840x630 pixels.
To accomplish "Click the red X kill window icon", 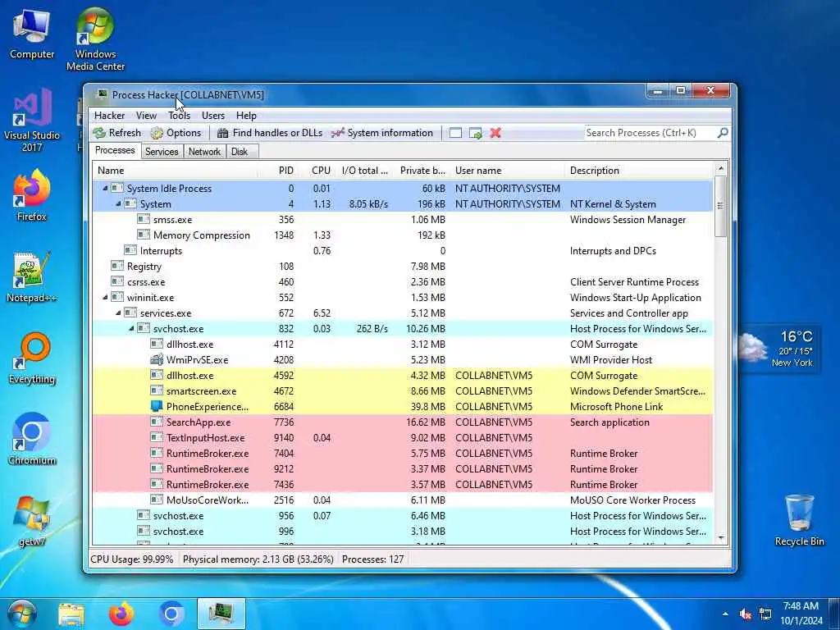I will pos(495,133).
